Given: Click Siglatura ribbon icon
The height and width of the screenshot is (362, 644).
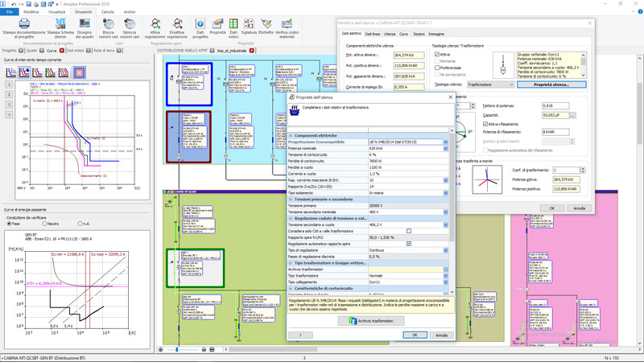Looking at the screenshot, I should (x=249, y=24).
